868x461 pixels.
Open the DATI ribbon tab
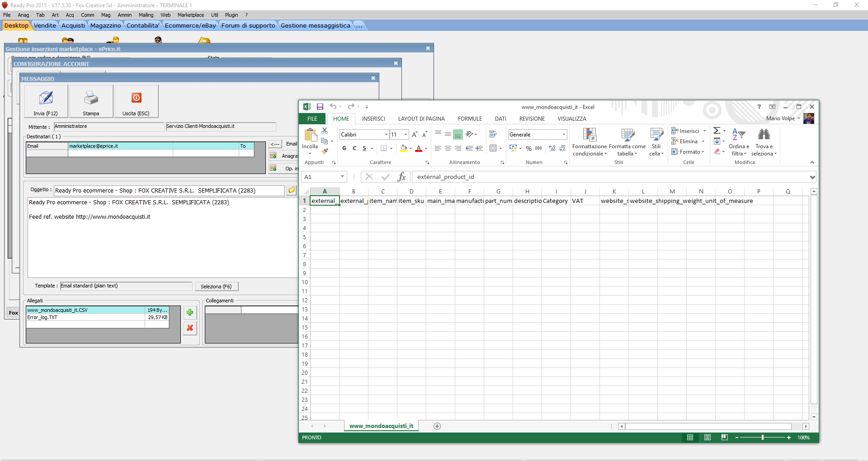[500, 119]
